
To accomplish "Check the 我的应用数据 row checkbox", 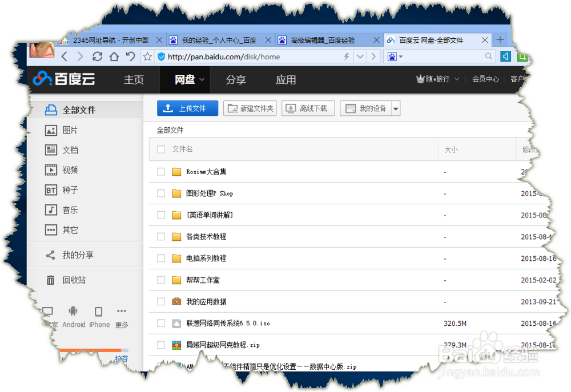I will tap(161, 301).
